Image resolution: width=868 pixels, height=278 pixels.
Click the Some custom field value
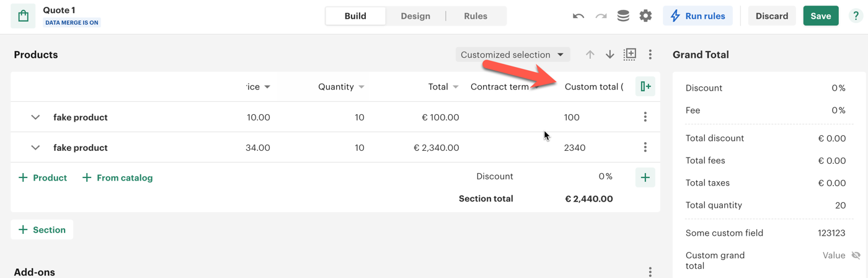click(x=831, y=233)
